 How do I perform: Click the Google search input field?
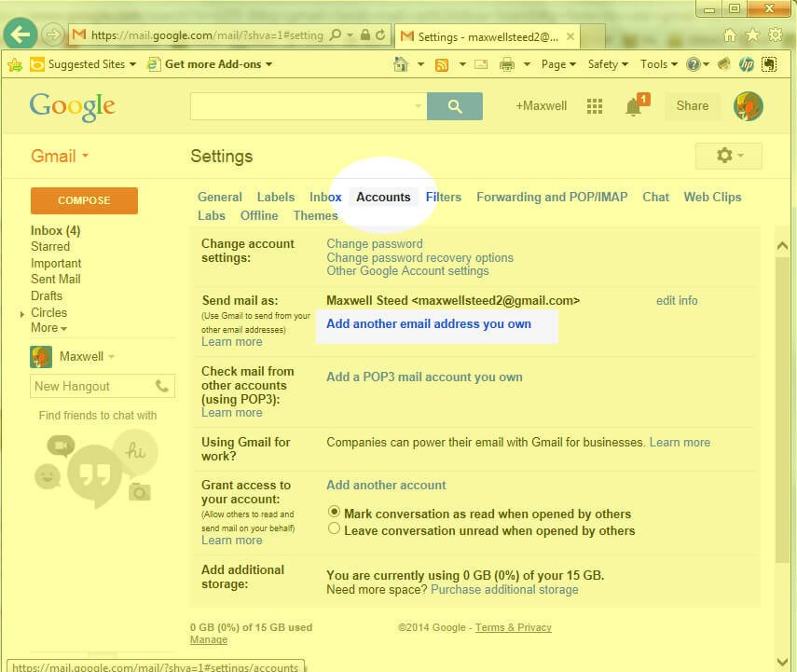tap(309, 106)
